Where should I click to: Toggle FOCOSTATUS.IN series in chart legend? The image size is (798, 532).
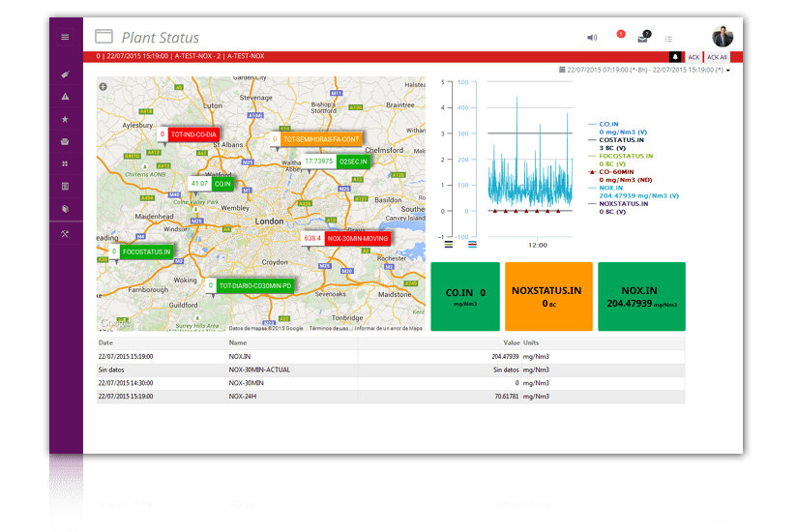(626, 157)
